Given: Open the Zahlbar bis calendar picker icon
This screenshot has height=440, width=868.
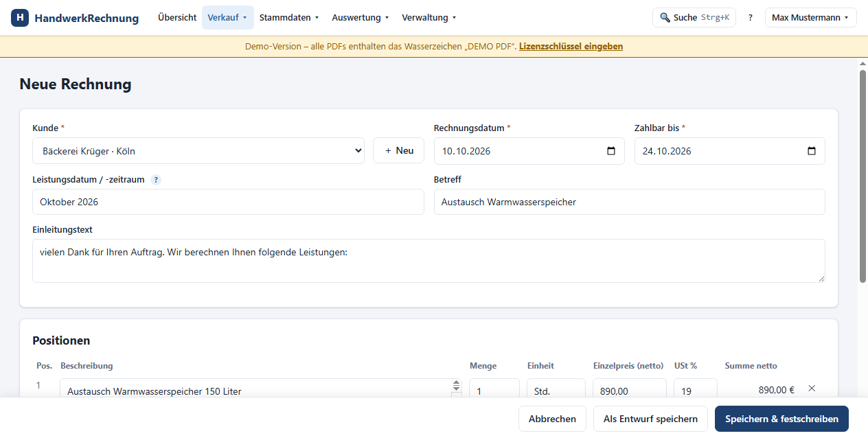Looking at the screenshot, I should click(812, 151).
